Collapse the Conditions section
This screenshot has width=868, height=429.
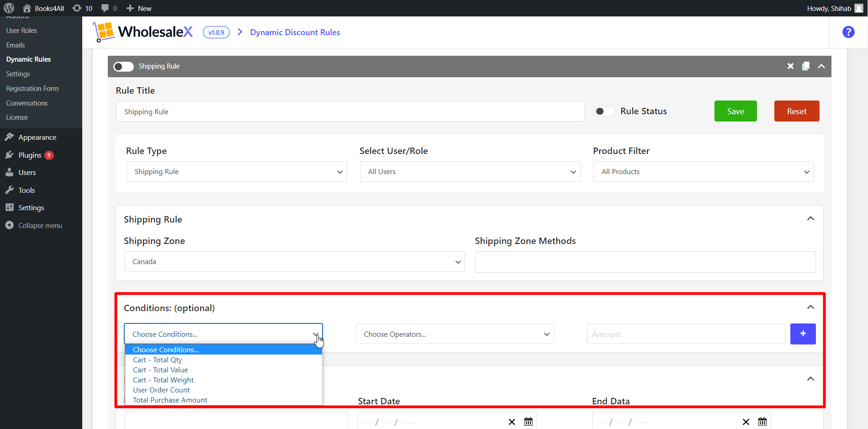point(810,307)
